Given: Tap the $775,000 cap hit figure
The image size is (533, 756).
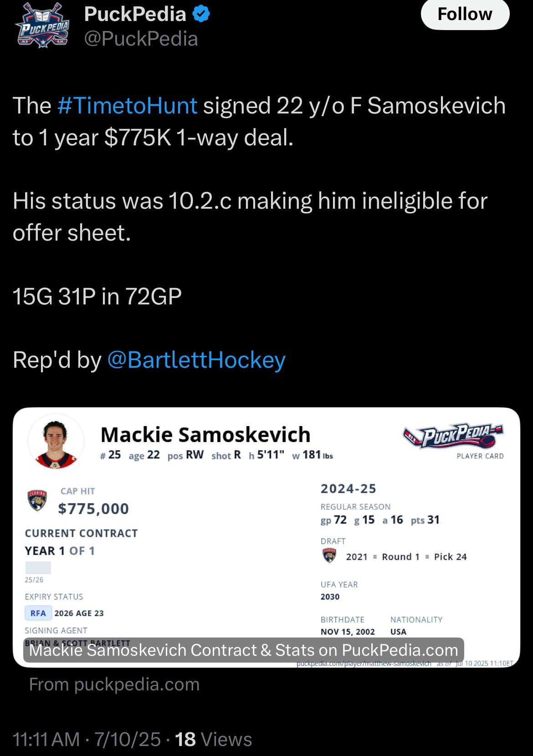Looking at the screenshot, I should pyautogui.click(x=93, y=509).
